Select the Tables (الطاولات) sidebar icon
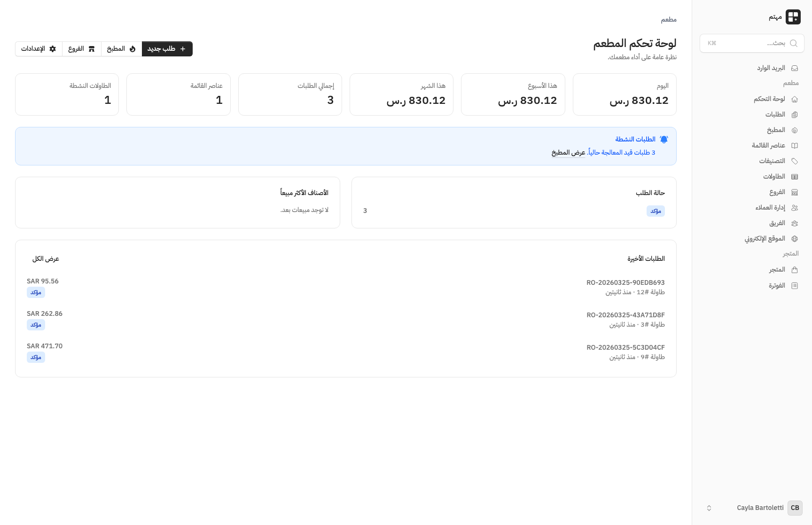This screenshot has height=525, width=812. [x=795, y=176]
